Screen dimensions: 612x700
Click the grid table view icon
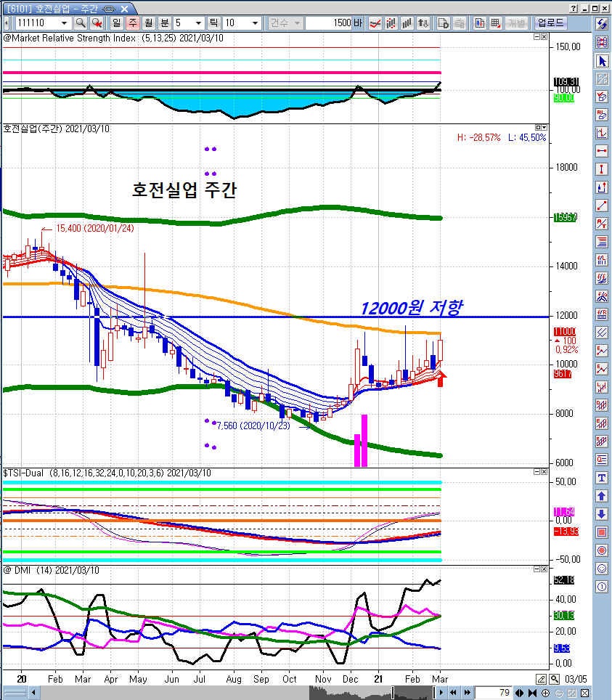tap(496, 23)
